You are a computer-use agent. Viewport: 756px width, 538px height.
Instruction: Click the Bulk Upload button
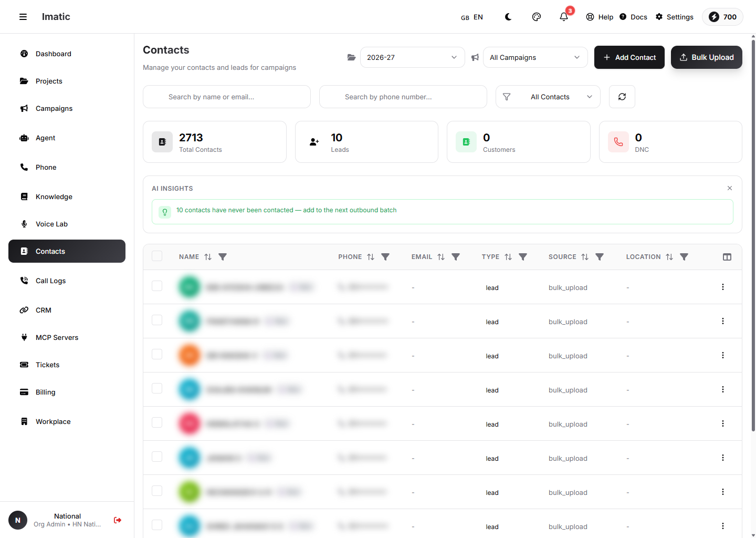707,57
